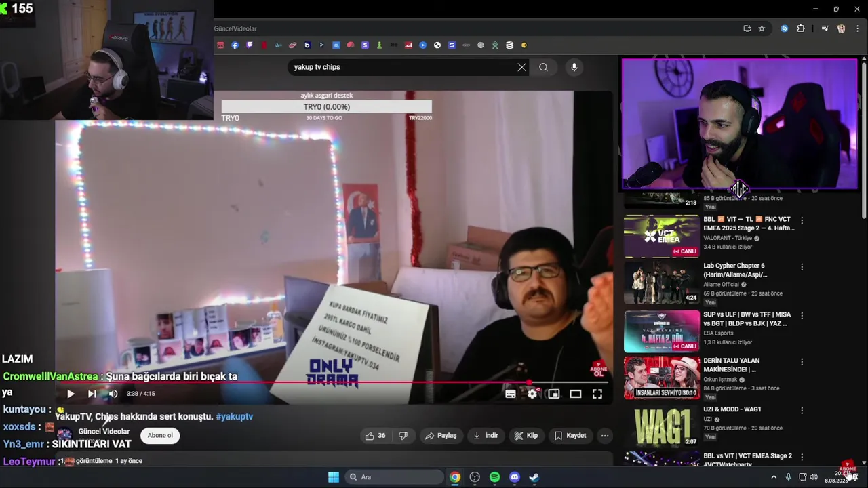Viewport: 868px width, 488px height.
Task: Click the install app icon in address bar
Action: click(x=747, y=28)
